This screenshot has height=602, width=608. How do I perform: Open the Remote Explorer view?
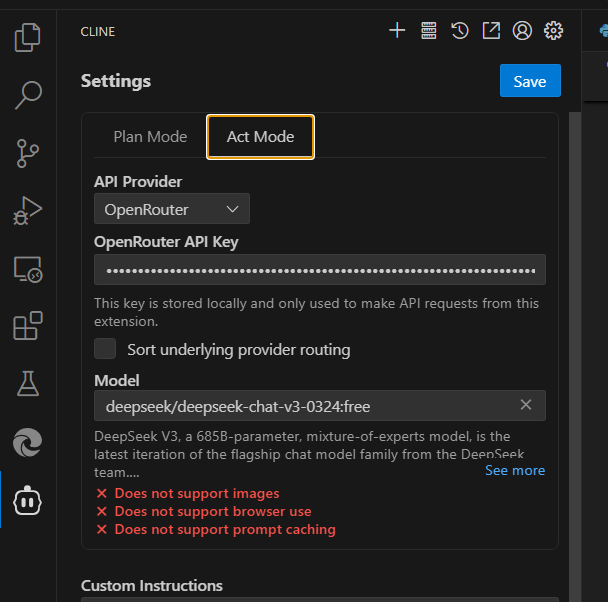point(28,268)
